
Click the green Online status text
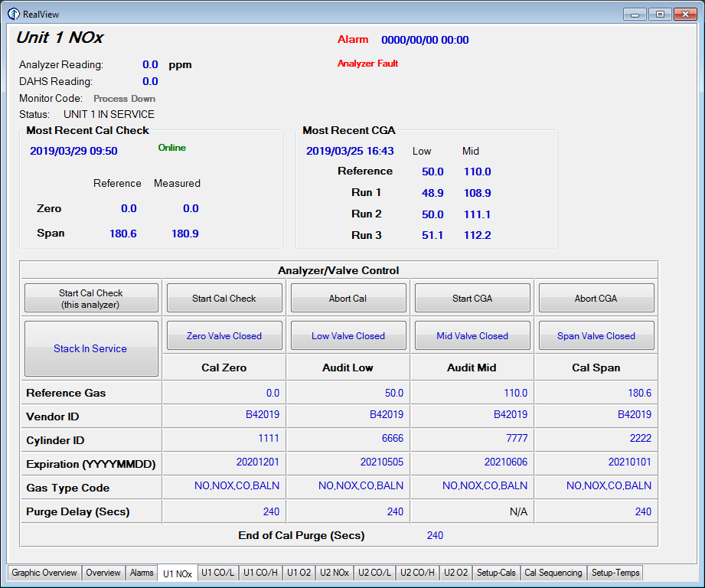pyautogui.click(x=171, y=148)
